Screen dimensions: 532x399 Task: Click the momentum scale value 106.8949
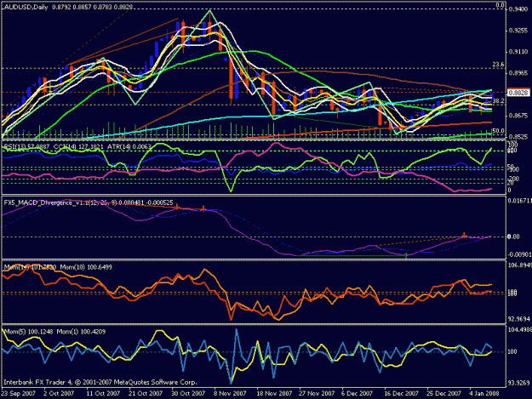coord(519,265)
